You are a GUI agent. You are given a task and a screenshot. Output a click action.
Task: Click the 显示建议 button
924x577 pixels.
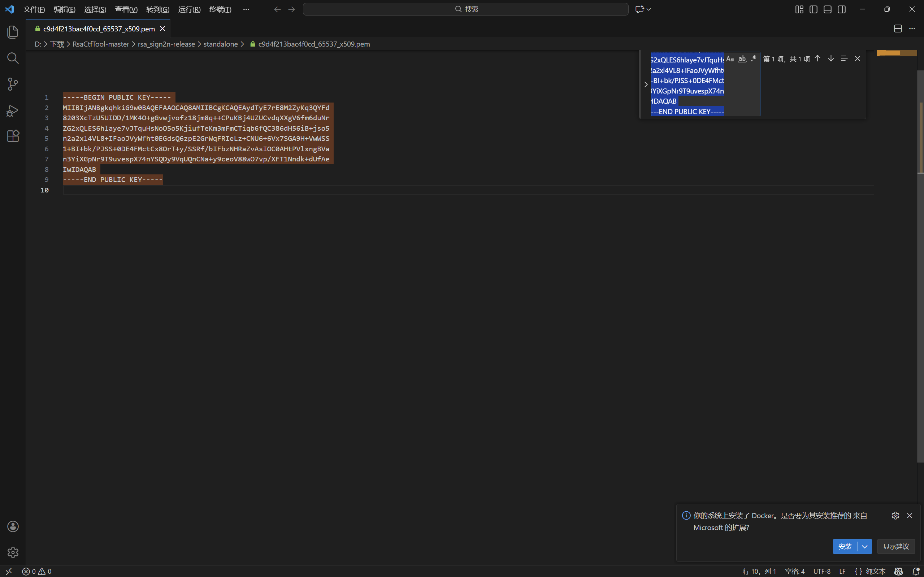pyautogui.click(x=896, y=546)
